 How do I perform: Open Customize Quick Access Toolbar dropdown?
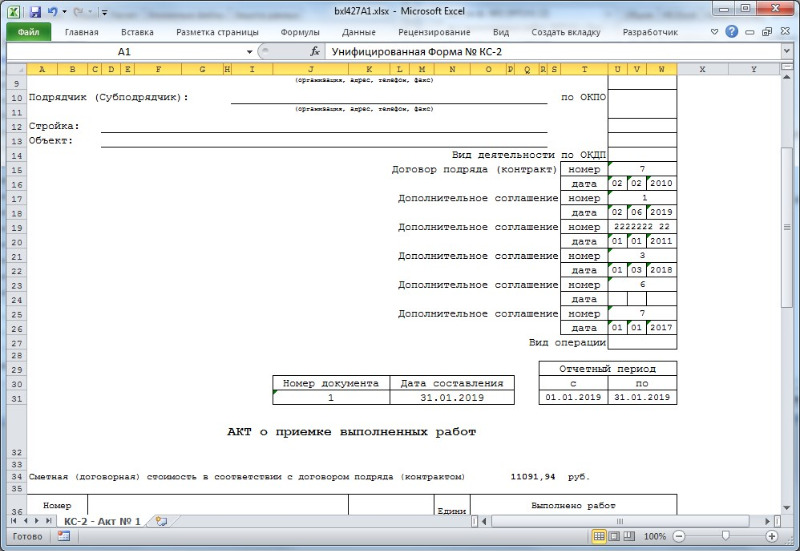104,12
